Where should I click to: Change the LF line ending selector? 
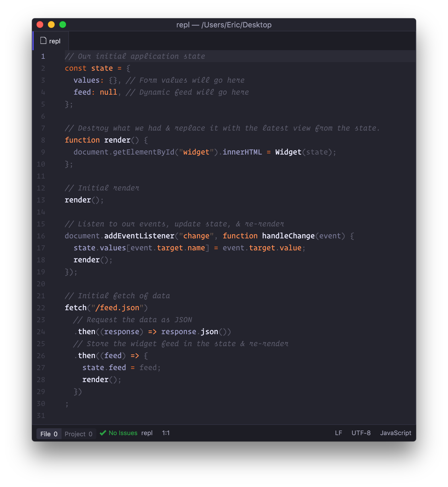(338, 433)
